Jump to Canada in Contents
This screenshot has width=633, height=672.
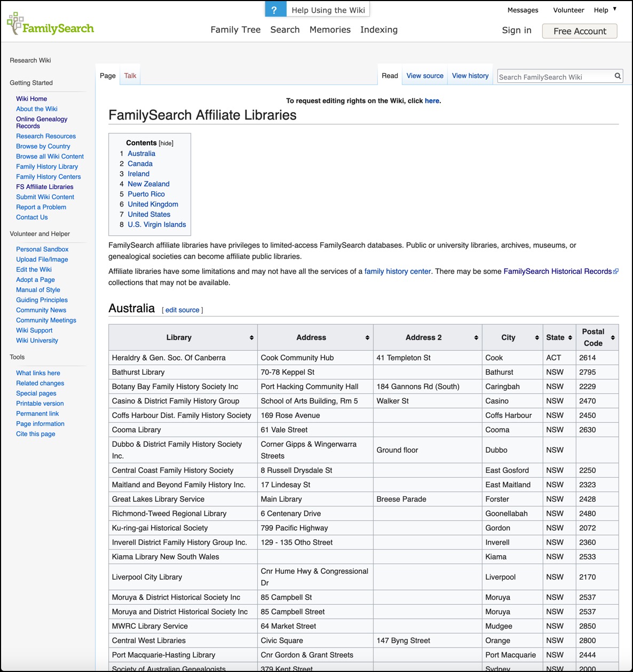pos(140,164)
